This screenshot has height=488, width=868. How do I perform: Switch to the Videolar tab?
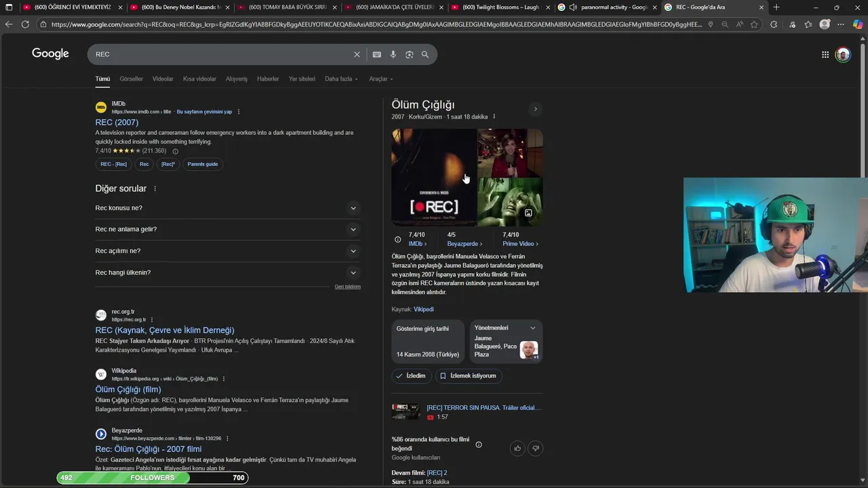pyautogui.click(x=163, y=79)
